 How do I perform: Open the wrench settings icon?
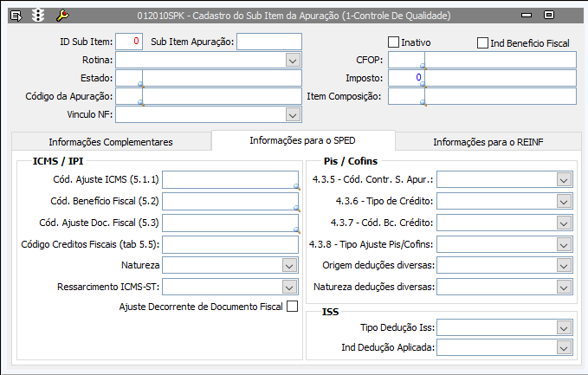click(61, 16)
